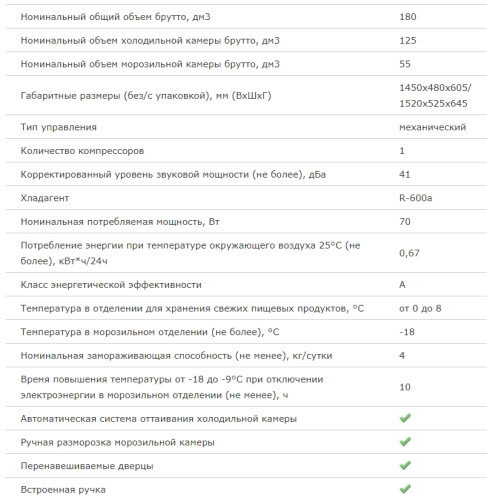Click the Класс энергетической эффективности label
This screenshot has height=500, width=487.
111,285
